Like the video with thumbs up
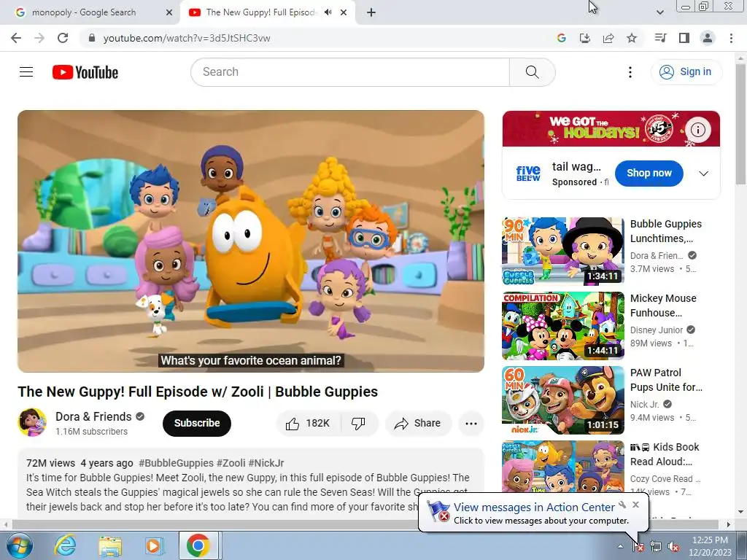The width and height of the screenshot is (747, 560). pyautogui.click(x=309, y=423)
